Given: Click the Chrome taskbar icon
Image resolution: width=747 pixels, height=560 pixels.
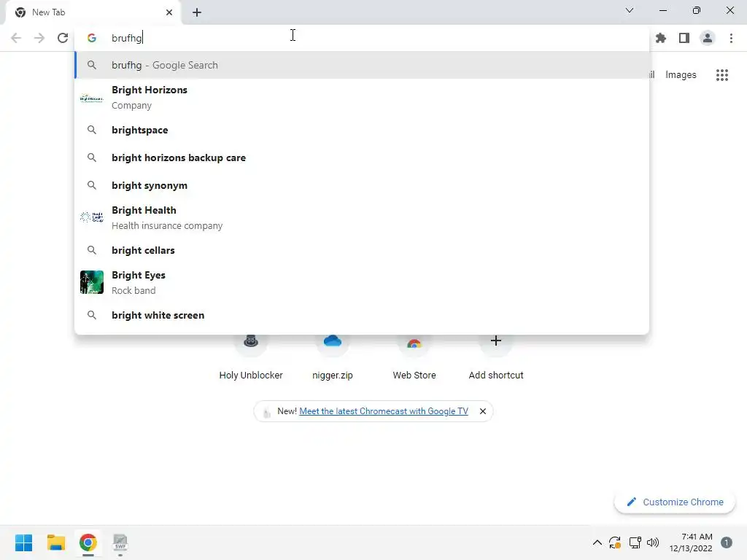Looking at the screenshot, I should click(88, 542).
